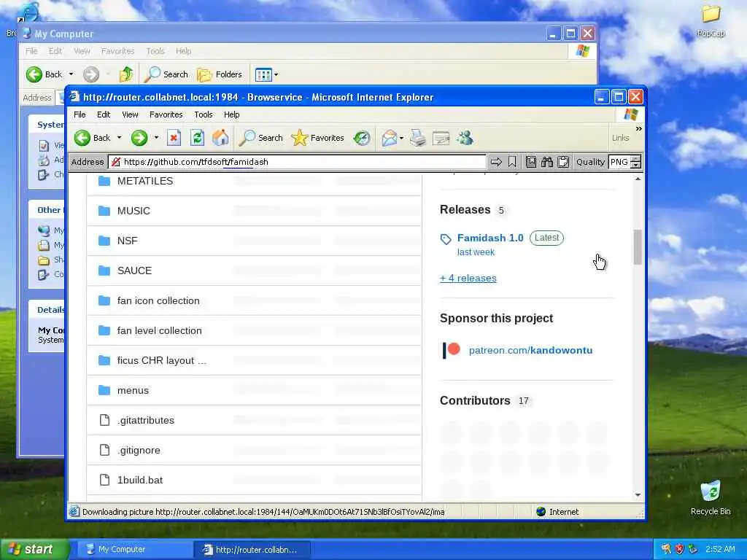Open the menus folder
Viewport: 747px width, 560px height.
[x=133, y=391]
